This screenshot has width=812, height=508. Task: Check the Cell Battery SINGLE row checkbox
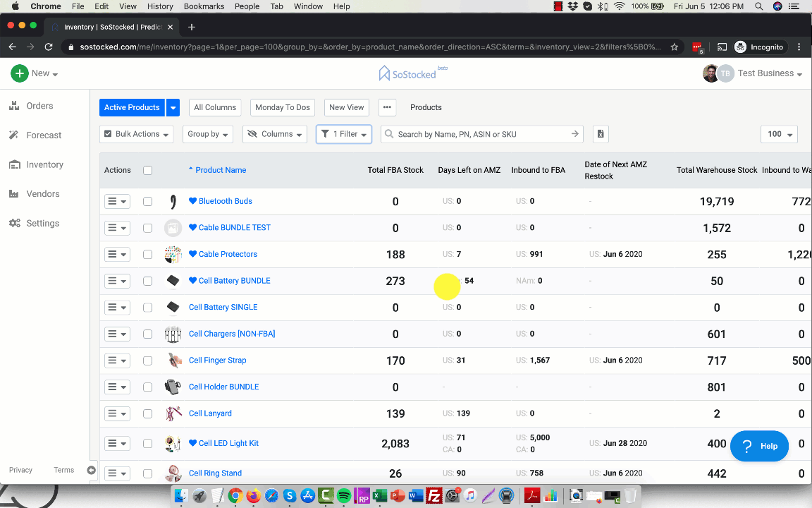[x=147, y=308]
